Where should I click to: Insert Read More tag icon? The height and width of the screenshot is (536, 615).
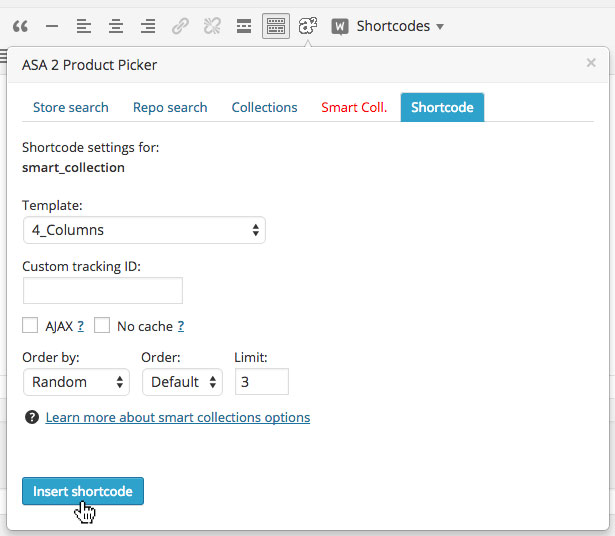click(244, 26)
